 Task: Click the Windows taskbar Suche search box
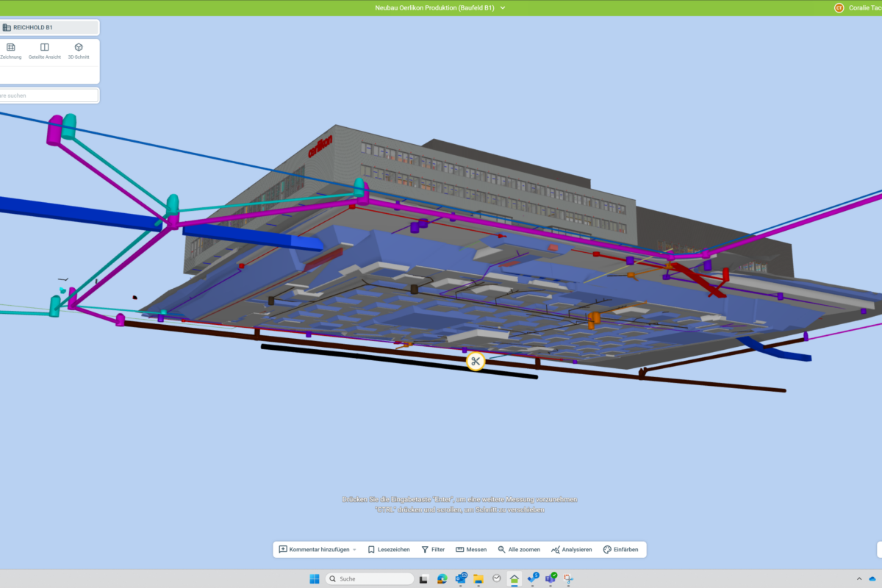coord(370,578)
